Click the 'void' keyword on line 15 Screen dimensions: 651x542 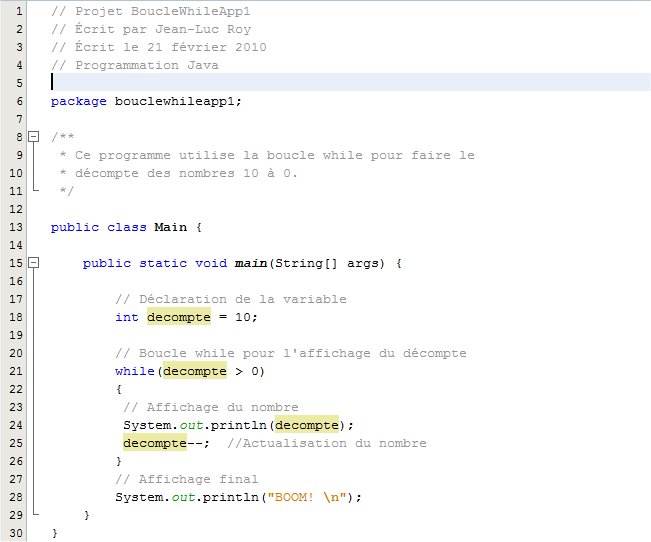211,263
